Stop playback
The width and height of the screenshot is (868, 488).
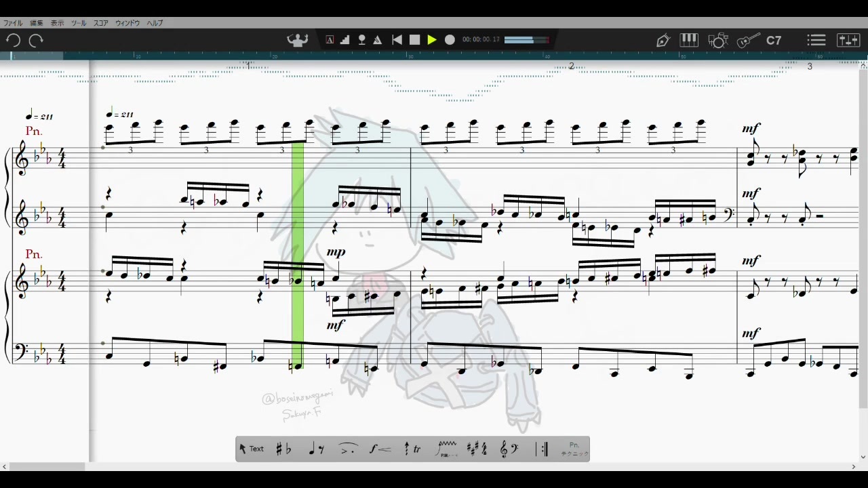[x=415, y=40]
